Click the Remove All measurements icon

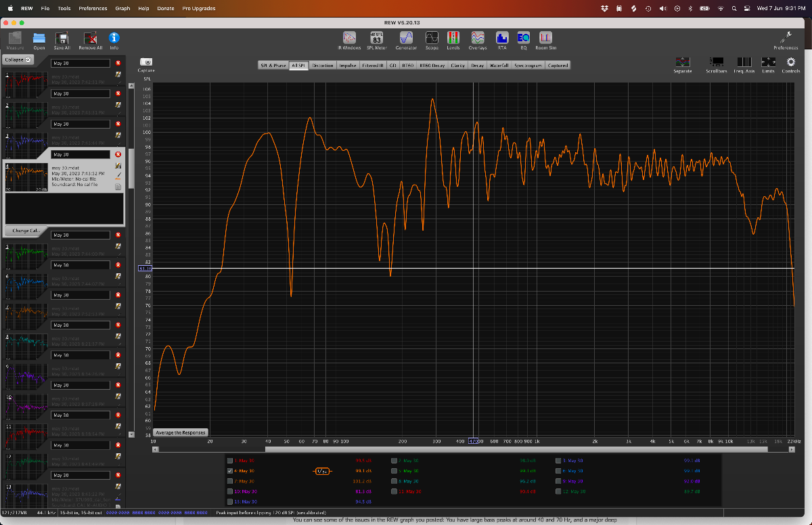(x=90, y=40)
